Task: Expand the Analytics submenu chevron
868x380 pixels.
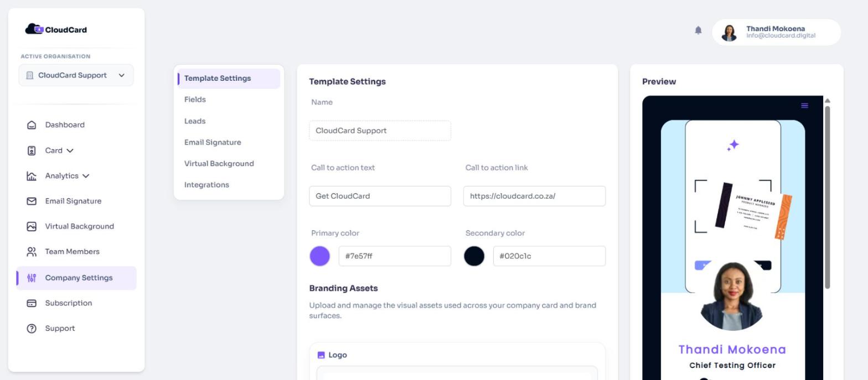Action: [86, 176]
